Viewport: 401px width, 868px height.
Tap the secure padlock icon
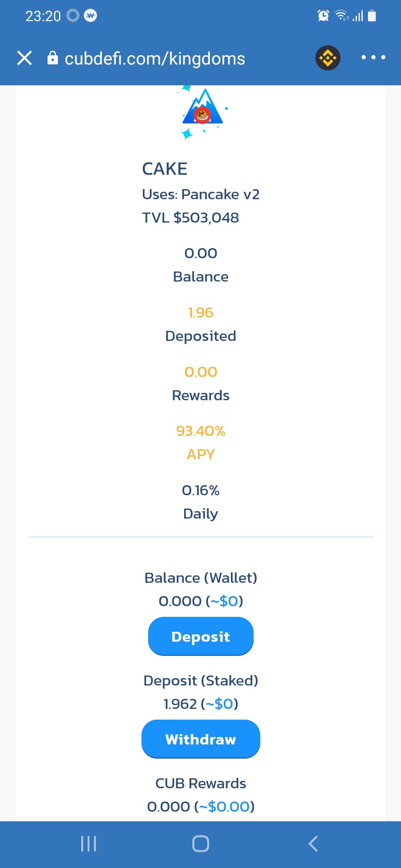(53, 58)
